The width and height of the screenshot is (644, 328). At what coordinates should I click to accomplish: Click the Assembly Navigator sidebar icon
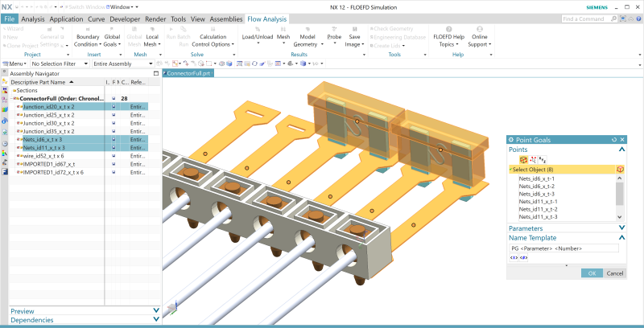[x=5, y=81]
